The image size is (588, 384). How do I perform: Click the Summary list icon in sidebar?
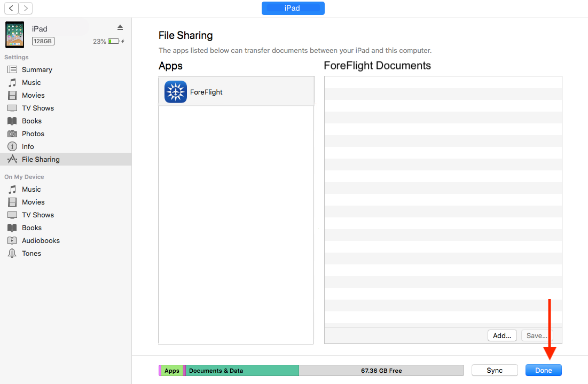(x=12, y=69)
